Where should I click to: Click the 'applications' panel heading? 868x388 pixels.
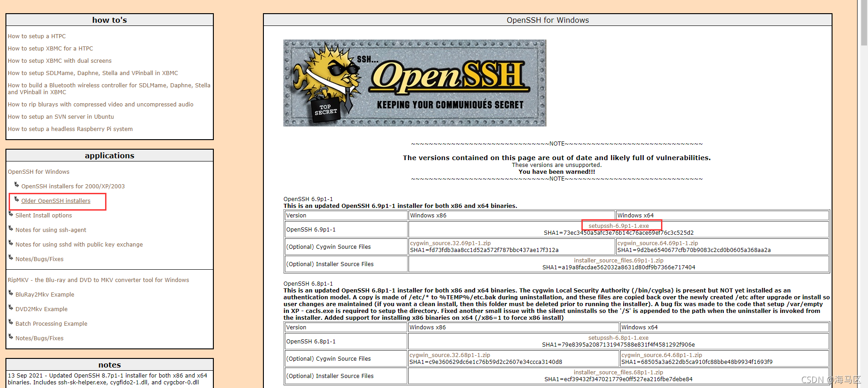coord(110,156)
